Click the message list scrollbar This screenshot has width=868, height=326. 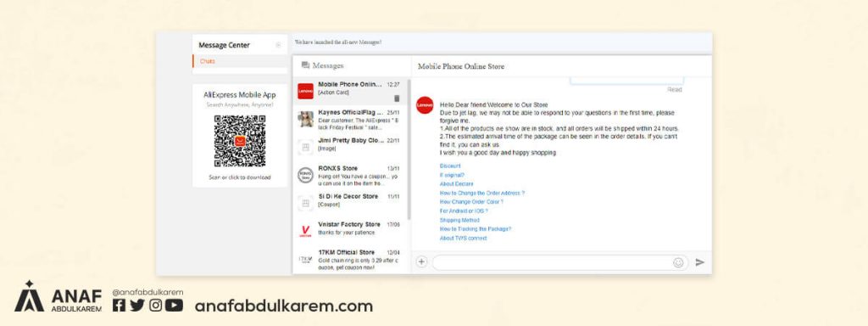409,149
